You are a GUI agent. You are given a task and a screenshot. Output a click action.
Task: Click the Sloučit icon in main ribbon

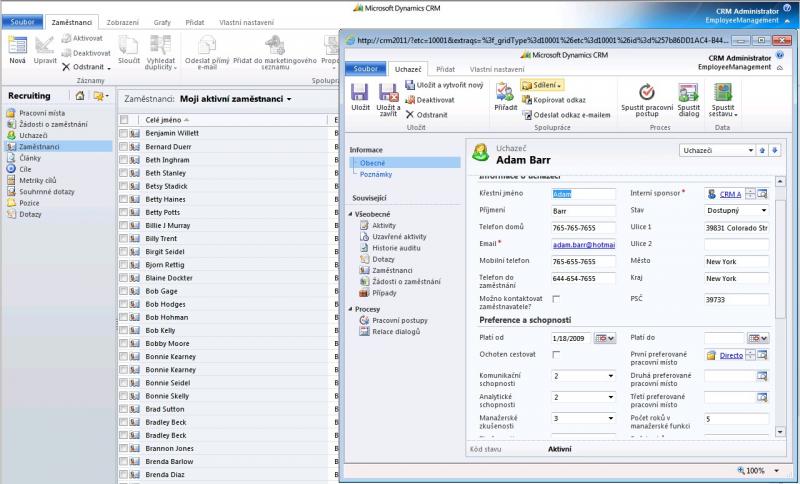click(x=129, y=45)
